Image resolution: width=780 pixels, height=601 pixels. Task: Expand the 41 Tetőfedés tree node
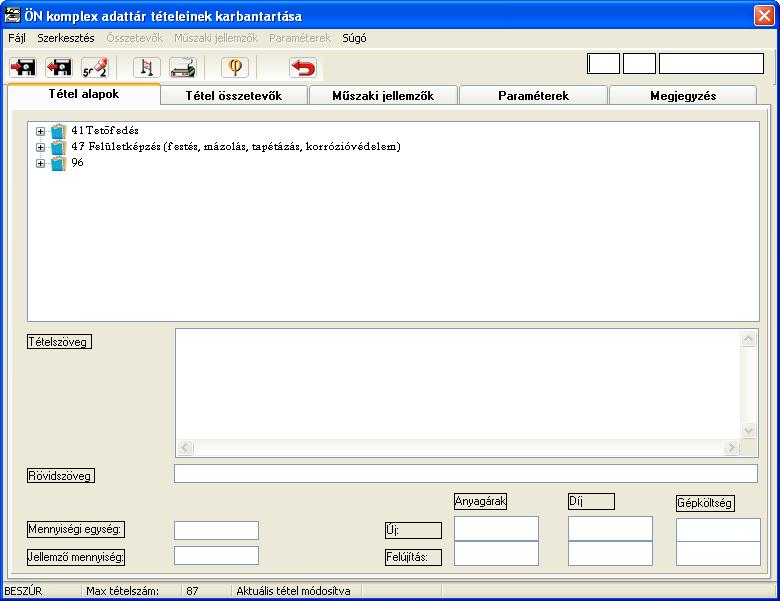click(40, 131)
